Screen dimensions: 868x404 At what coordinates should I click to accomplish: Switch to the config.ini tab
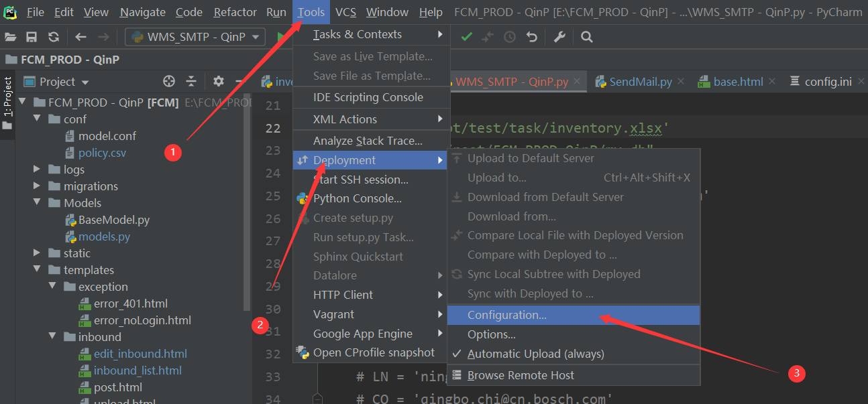[x=828, y=82]
